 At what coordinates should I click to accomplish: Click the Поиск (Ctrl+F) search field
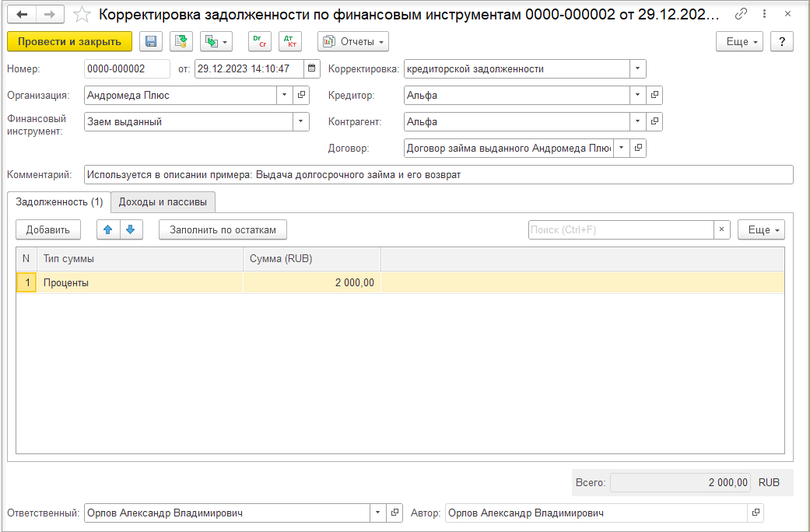(x=621, y=230)
